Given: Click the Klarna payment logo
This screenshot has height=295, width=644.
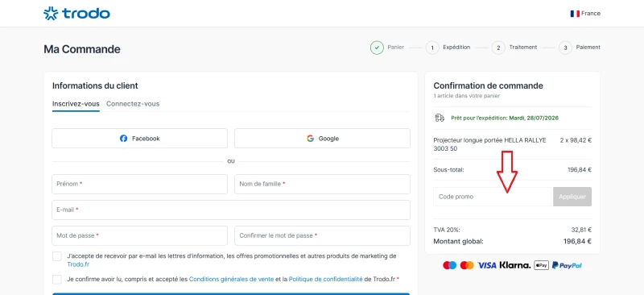Looking at the screenshot, I should point(515,265).
